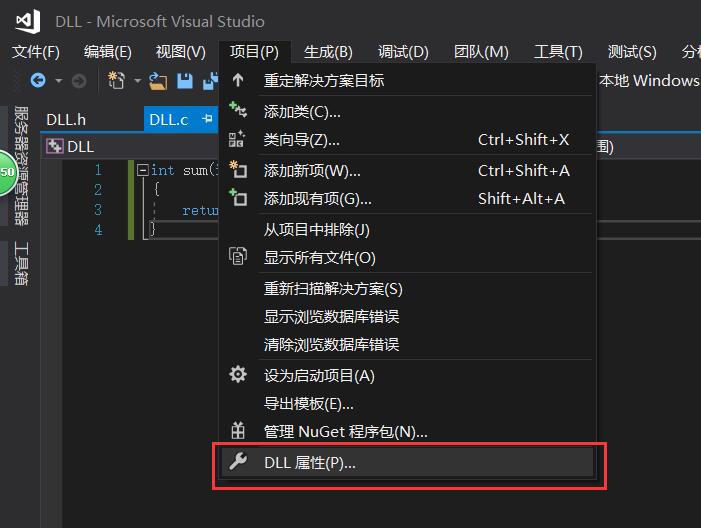The height and width of the screenshot is (528, 701).
Task: Choose 添加现有项(G)... menu entry
Action: pyautogui.click(x=407, y=199)
